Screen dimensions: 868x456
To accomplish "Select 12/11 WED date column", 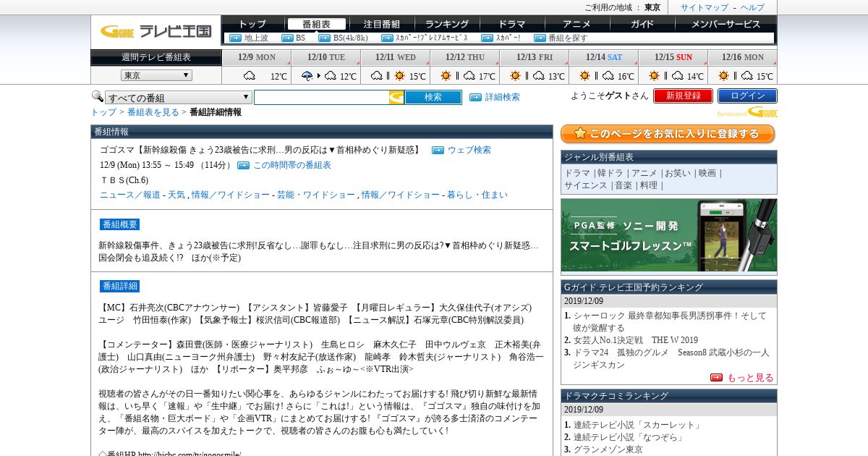I will pos(395,57).
